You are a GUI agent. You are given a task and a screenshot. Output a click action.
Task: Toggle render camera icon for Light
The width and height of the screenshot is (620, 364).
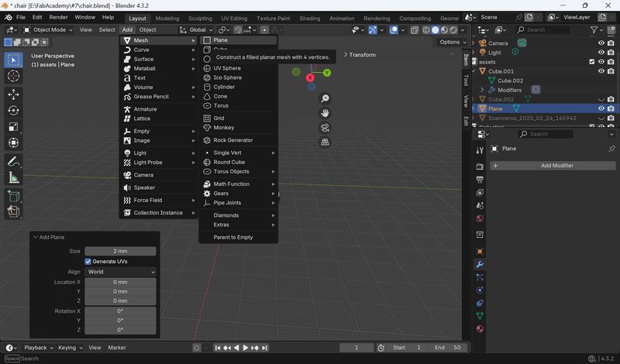[611, 53]
